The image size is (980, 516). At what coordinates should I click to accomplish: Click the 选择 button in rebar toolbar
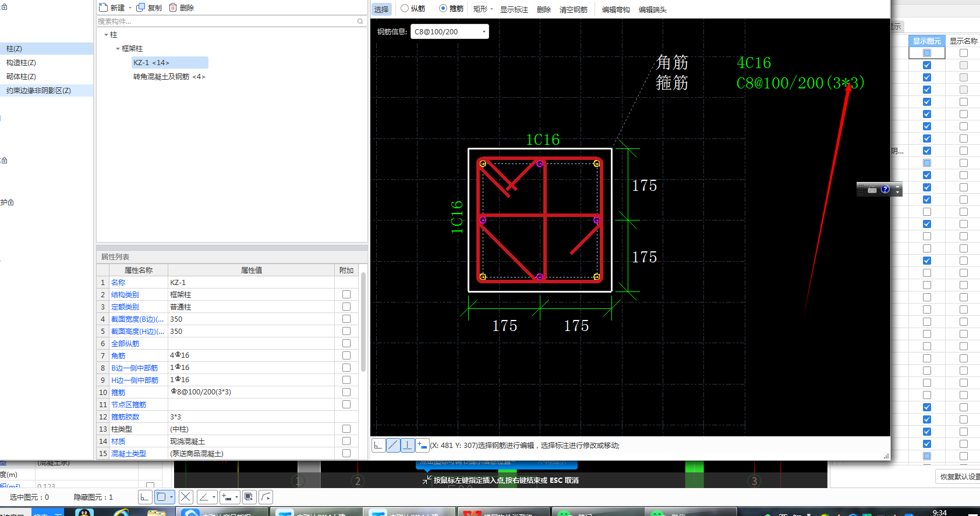coord(381,9)
